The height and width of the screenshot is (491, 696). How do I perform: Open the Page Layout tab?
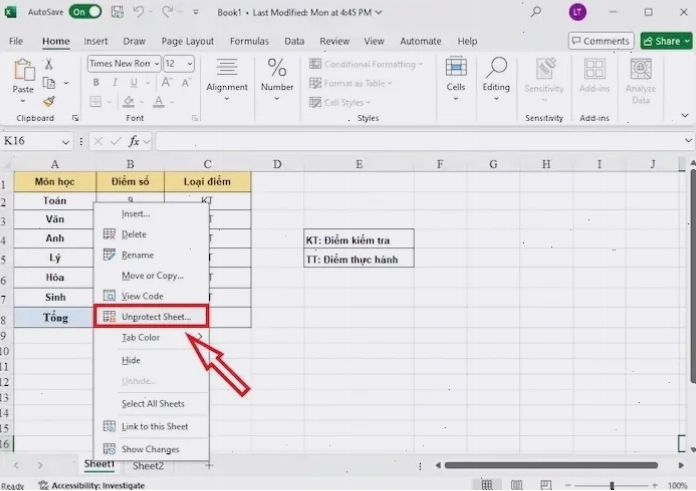click(x=187, y=41)
